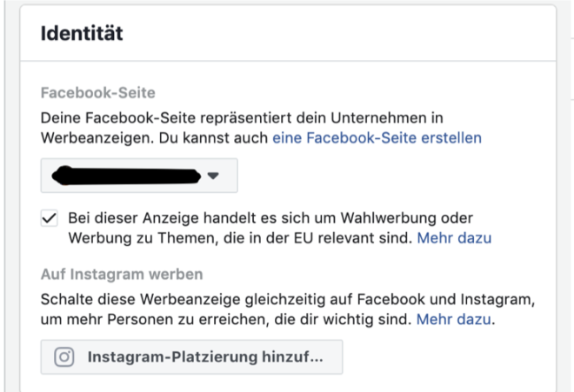Image resolution: width=574 pixels, height=392 pixels.
Task: Click the 'Instagram-Platzierung hinzuf...' button
Action: point(192,357)
